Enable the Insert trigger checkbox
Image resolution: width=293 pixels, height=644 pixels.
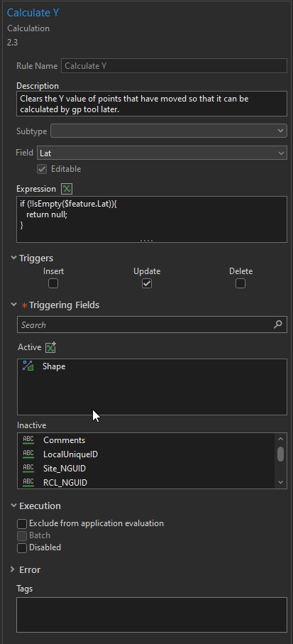pyautogui.click(x=53, y=283)
